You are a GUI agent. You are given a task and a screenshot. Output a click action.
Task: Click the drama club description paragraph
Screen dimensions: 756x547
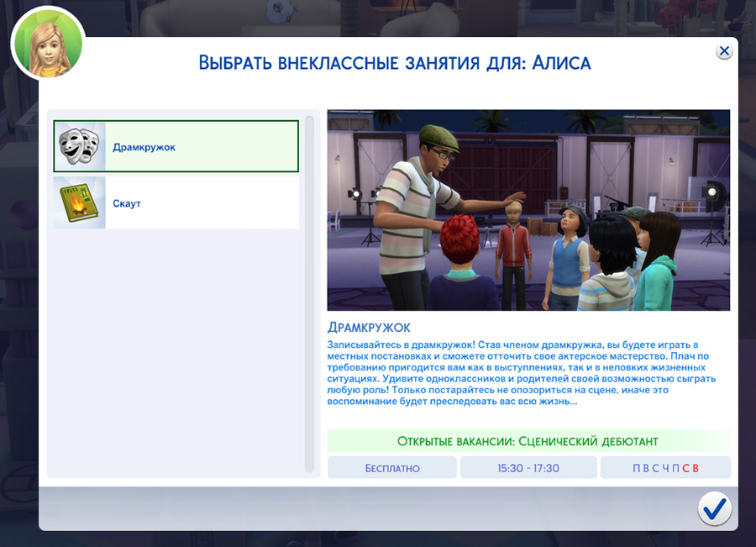pyautogui.click(x=522, y=373)
